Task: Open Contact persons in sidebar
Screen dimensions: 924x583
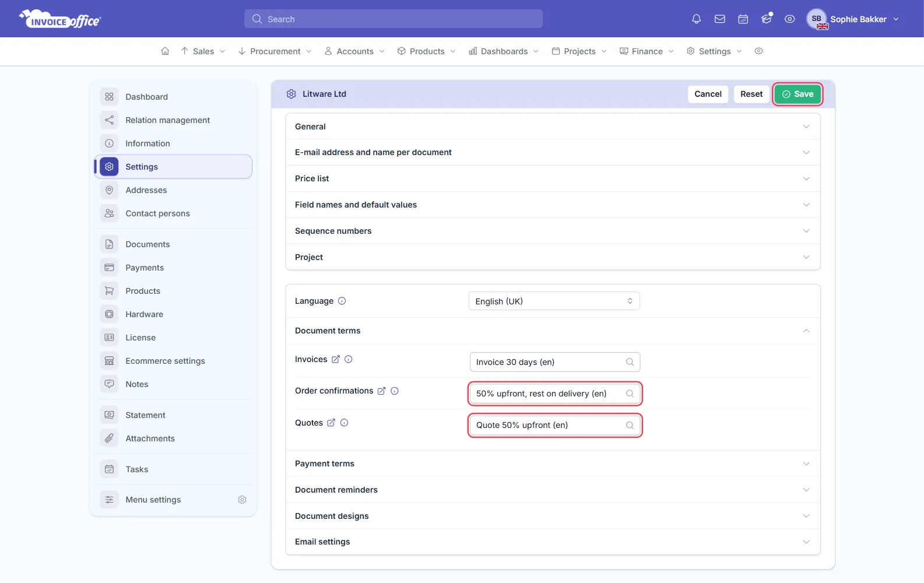Action: click(x=173, y=213)
